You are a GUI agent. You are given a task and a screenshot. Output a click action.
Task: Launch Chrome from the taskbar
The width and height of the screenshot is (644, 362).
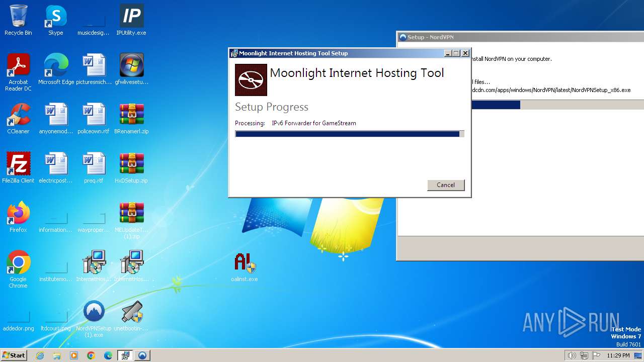click(x=91, y=355)
